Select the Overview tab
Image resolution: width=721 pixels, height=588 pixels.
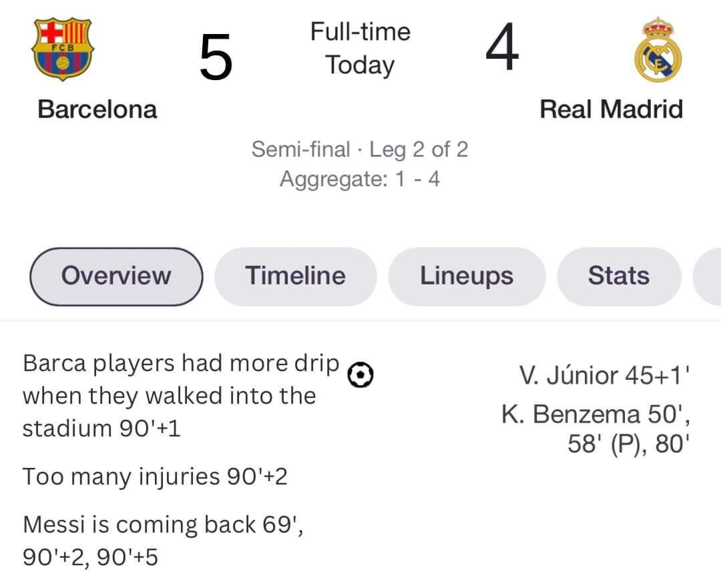click(x=116, y=276)
